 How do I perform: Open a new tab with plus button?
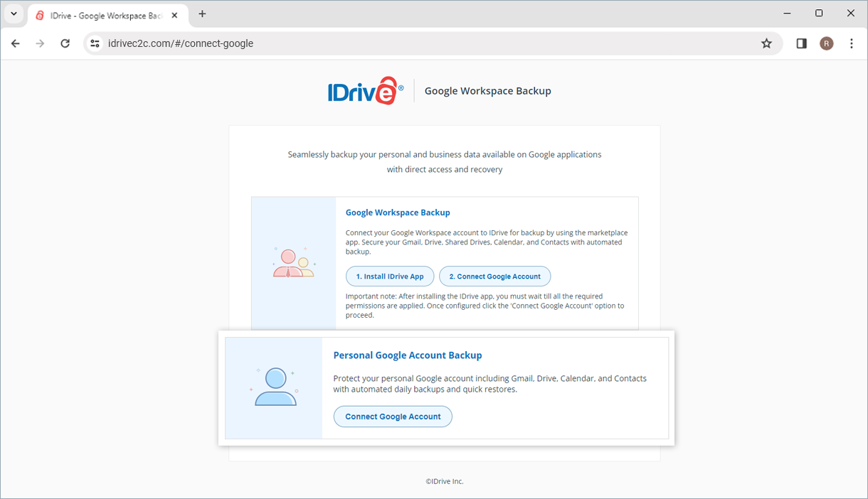pyautogui.click(x=202, y=14)
